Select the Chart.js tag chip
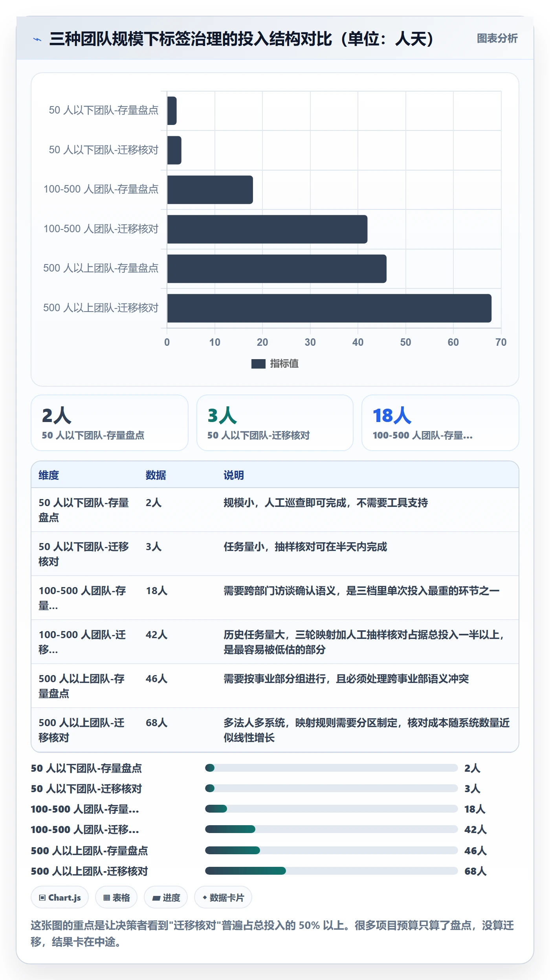This screenshot has width=550, height=980. pos(60,897)
